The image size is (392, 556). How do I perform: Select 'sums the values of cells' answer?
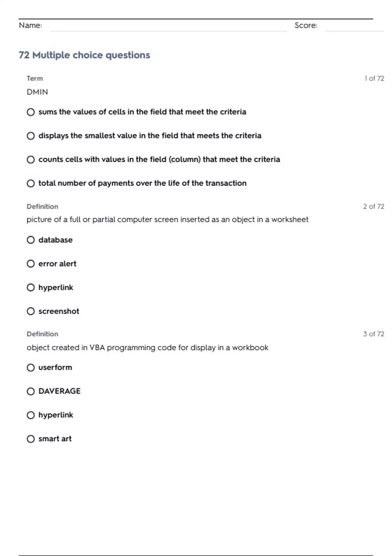(31, 112)
